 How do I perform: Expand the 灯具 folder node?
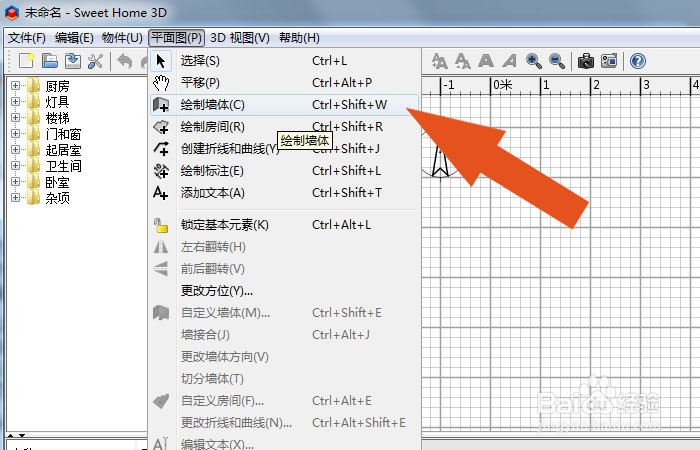[15, 102]
